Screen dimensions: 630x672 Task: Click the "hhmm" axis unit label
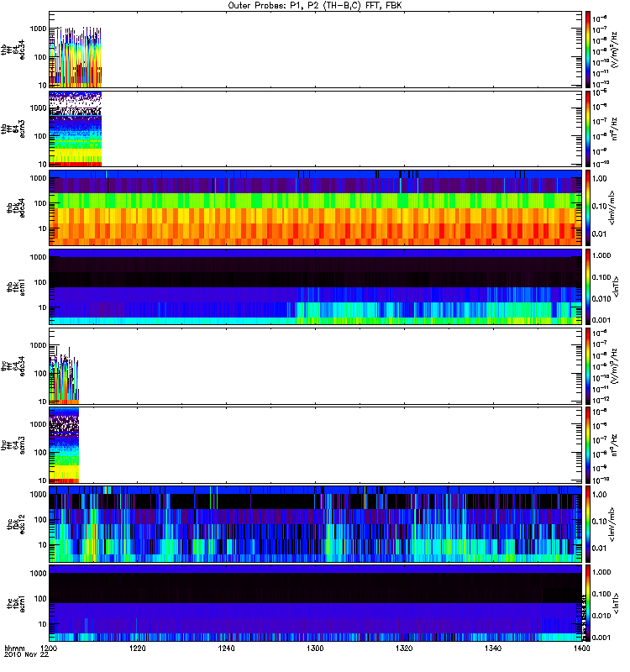point(14,648)
